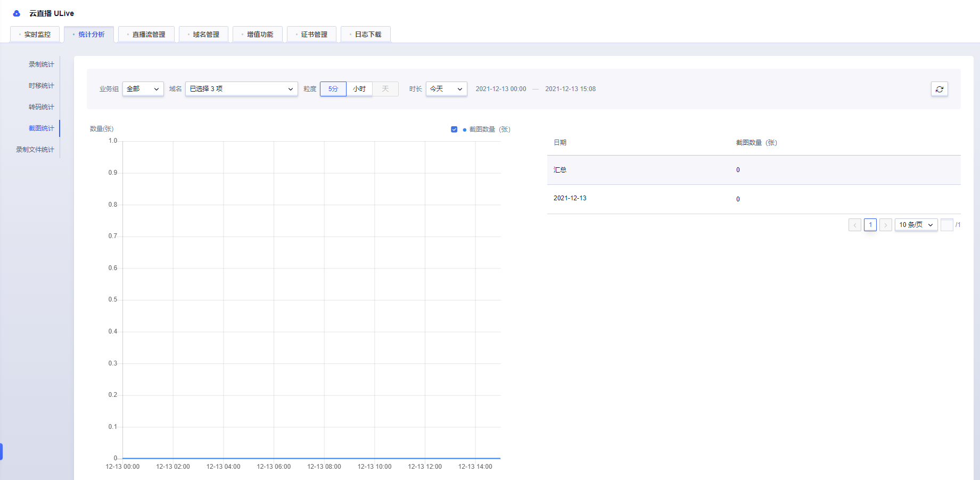The width and height of the screenshot is (980, 480).
Task: Go to previous page arrow
Action: [x=855, y=225]
